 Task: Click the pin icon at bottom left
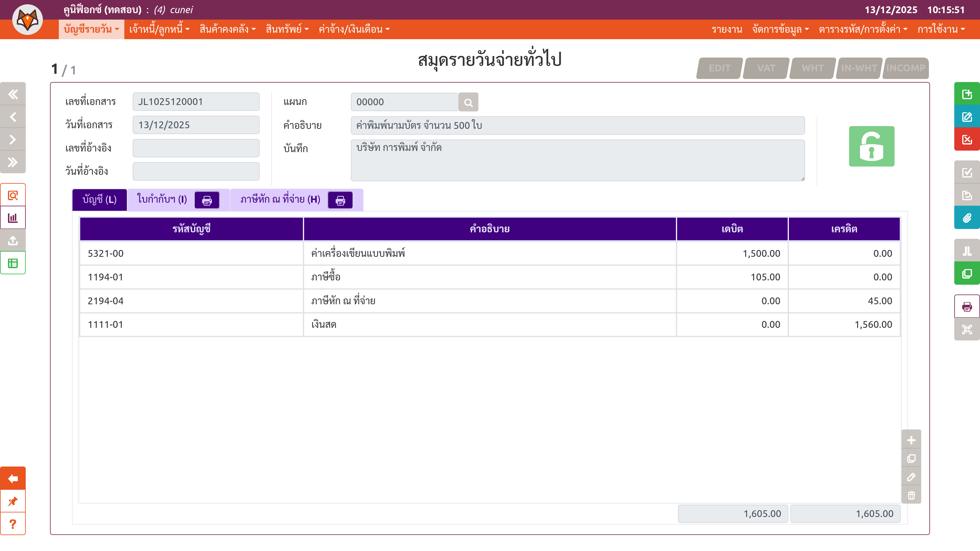coord(13,501)
